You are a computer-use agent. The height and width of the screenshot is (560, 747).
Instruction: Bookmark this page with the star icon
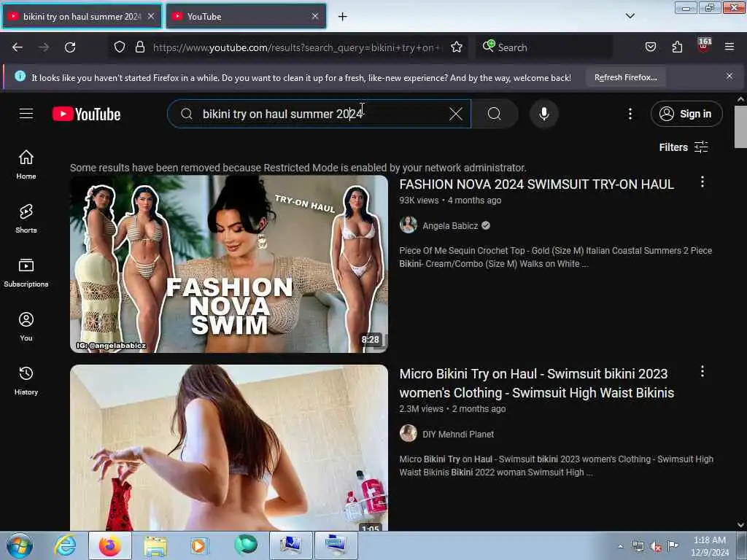point(457,47)
